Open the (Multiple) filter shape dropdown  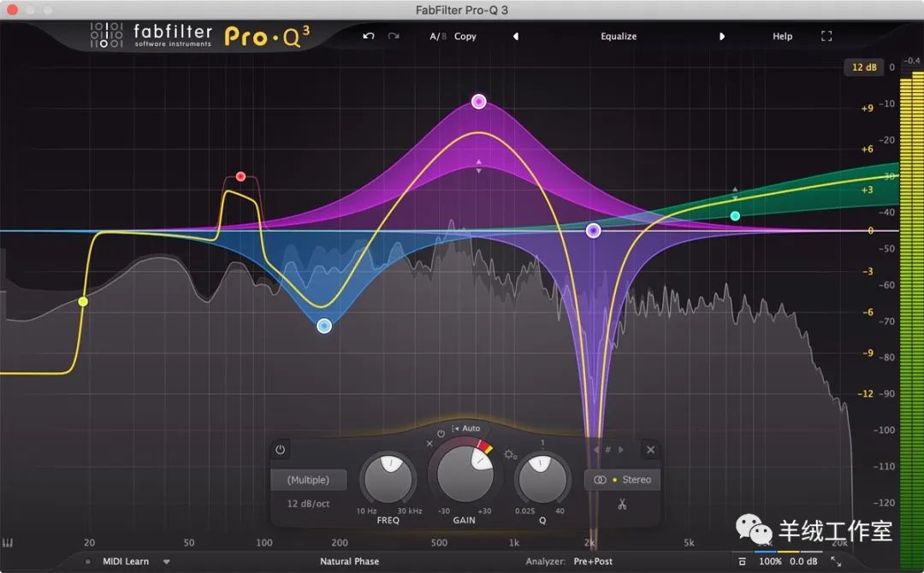[309, 480]
